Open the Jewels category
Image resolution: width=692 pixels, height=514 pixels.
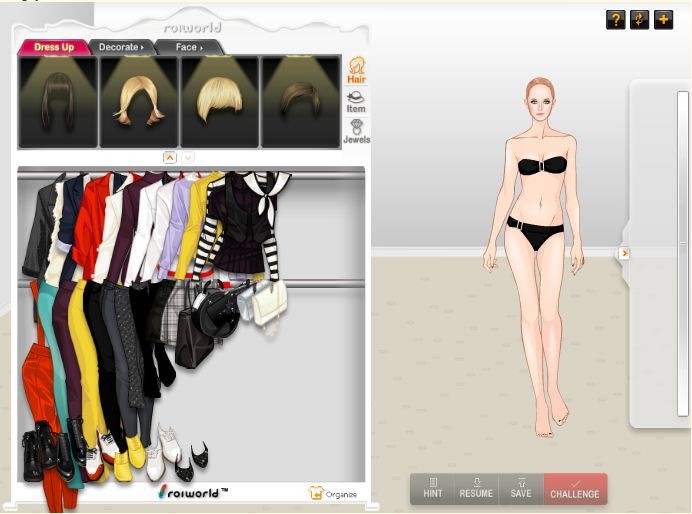[x=356, y=132]
